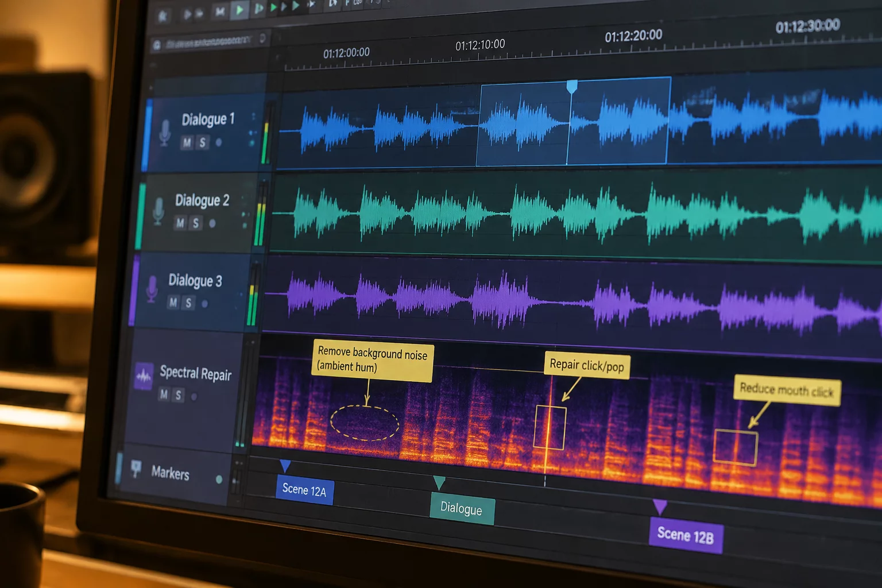
Task: Click the teal Dialogue marker label
Action: (x=462, y=509)
